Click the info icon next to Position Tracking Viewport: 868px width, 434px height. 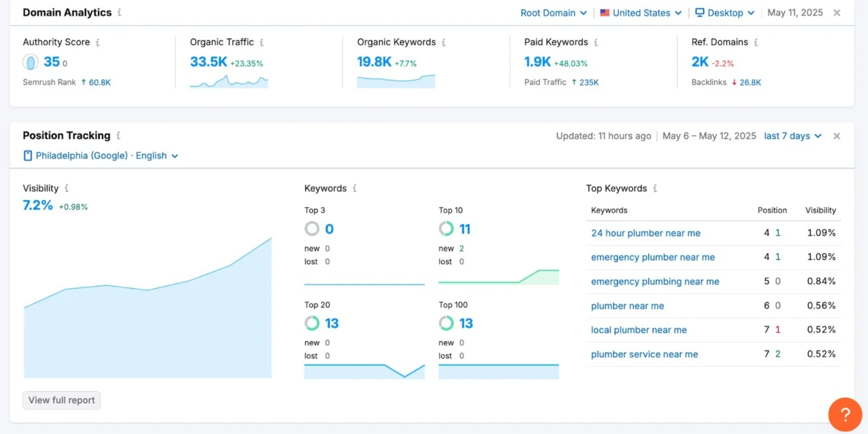tap(118, 136)
